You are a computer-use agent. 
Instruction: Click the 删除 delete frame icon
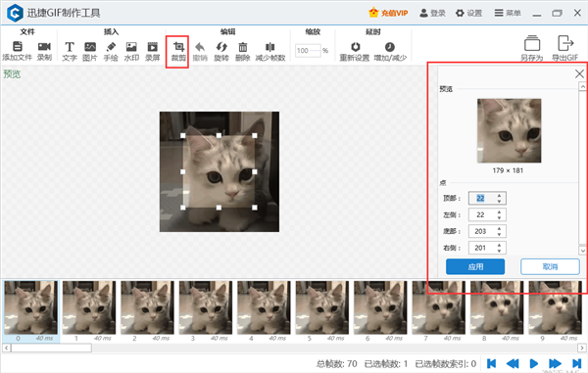(243, 47)
